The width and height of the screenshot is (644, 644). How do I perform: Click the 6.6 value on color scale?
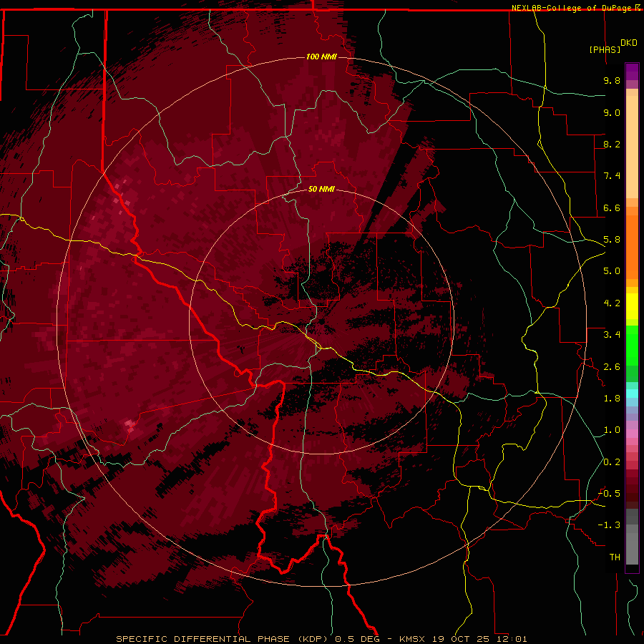[612, 208]
